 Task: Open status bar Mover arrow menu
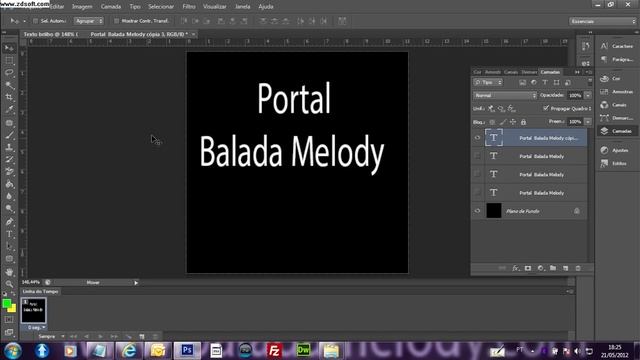[x=136, y=282]
